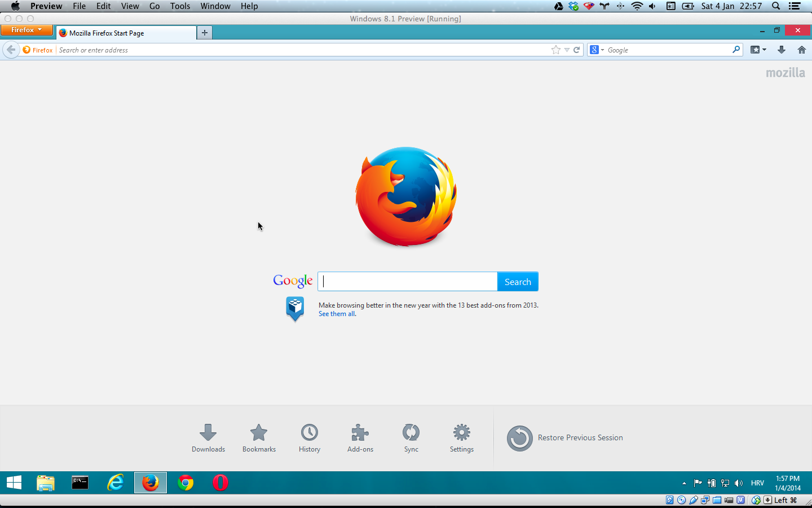
Task: Launch Internet Explorer from the taskbar
Action: (x=116, y=483)
